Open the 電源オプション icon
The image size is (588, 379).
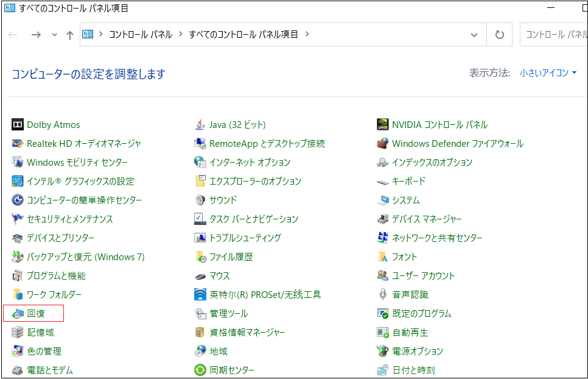point(382,352)
